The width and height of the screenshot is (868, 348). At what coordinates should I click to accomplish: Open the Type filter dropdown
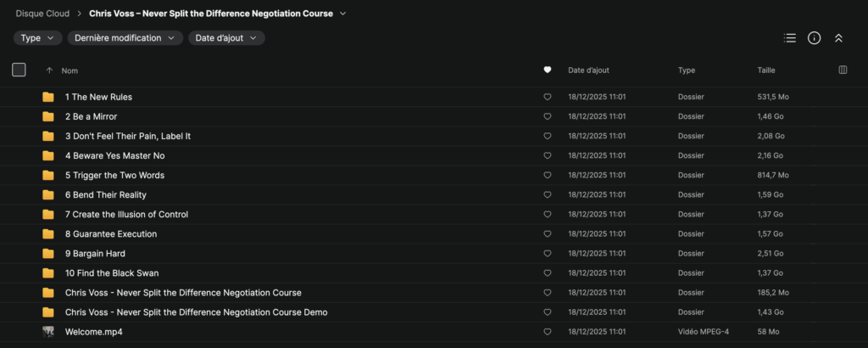point(37,38)
